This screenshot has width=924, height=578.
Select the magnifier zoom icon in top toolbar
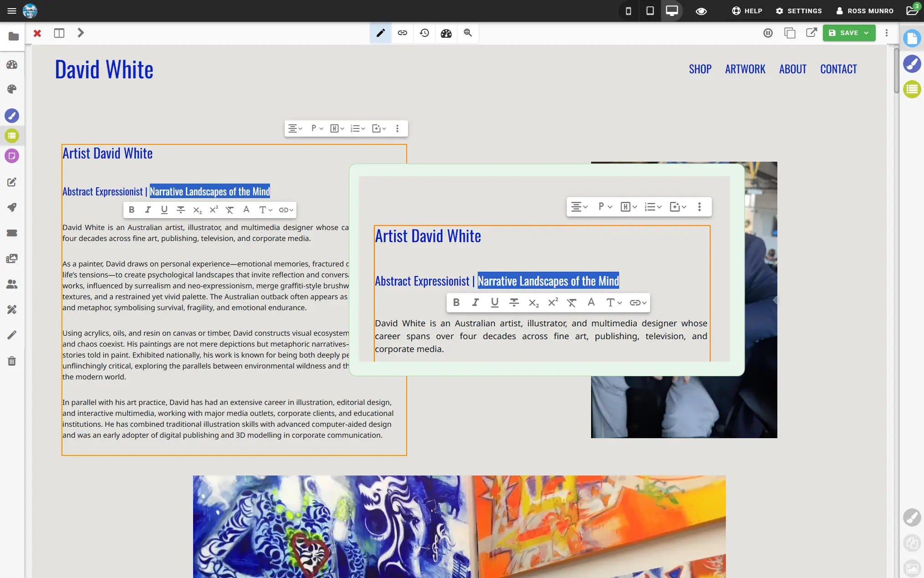(468, 33)
